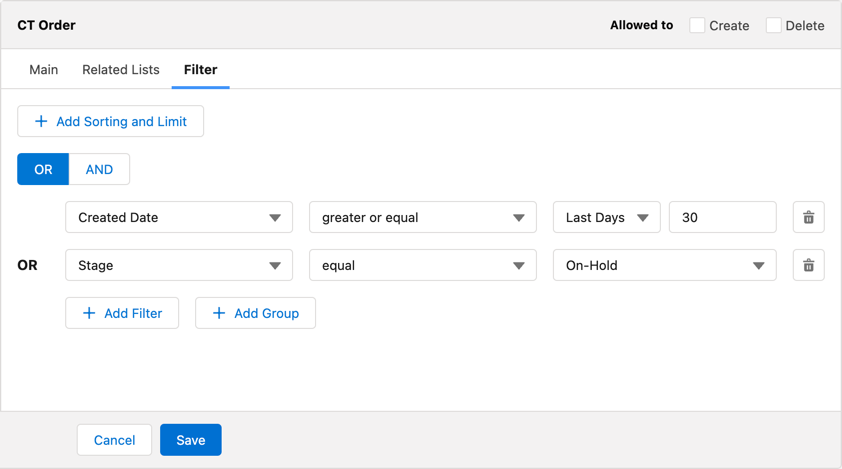
Task: Click the Add Group button
Action: click(x=255, y=313)
